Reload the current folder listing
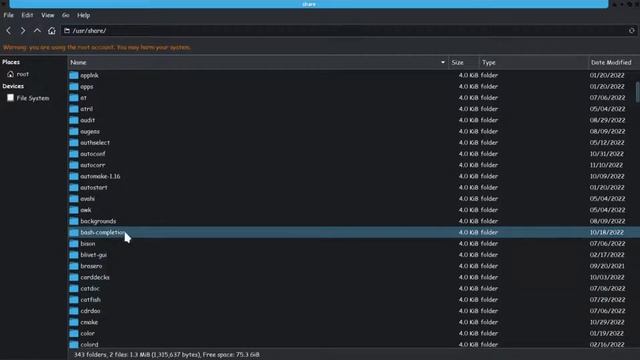The width and height of the screenshot is (640, 360). pyautogui.click(x=631, y=31)
